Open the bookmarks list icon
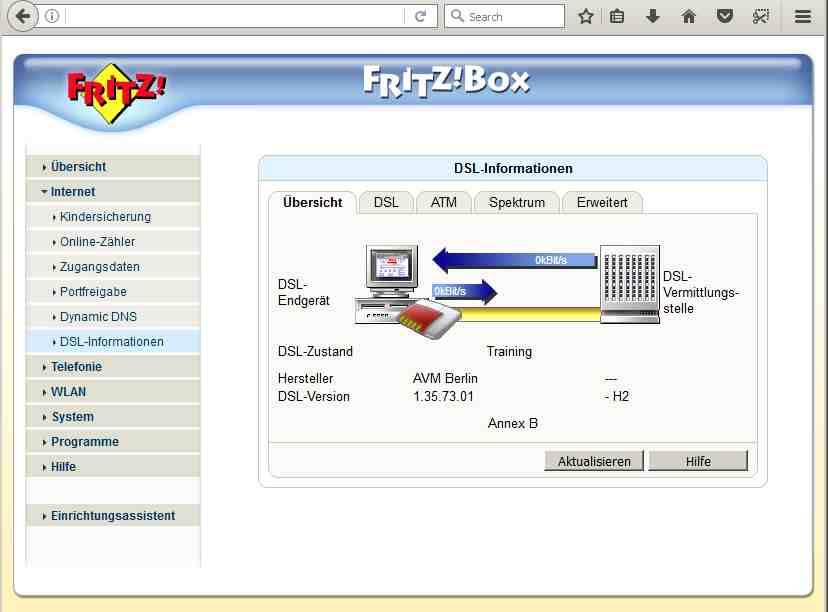Image resolution: width=828 pixels, height=612 pixels. click(x=617, y=16)
